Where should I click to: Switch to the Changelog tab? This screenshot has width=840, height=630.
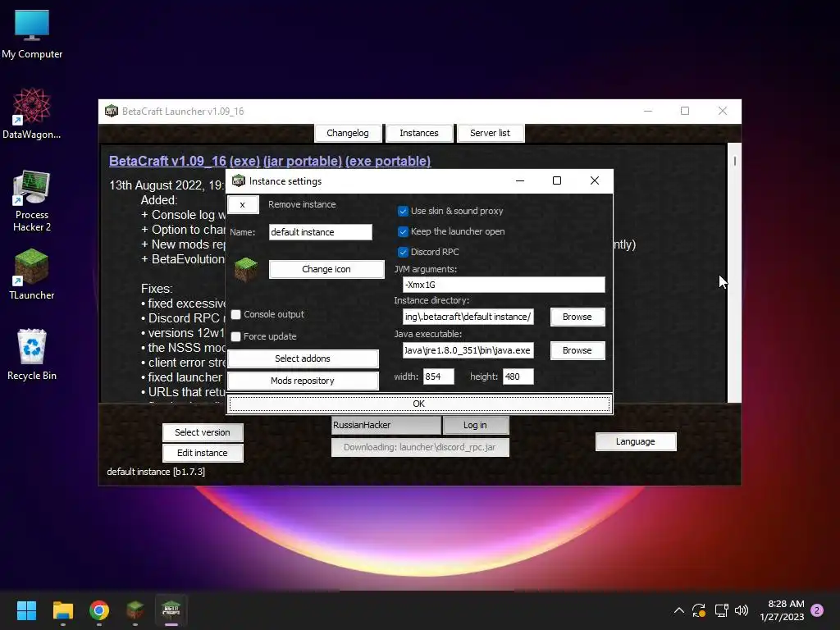(x=348, y=133)
